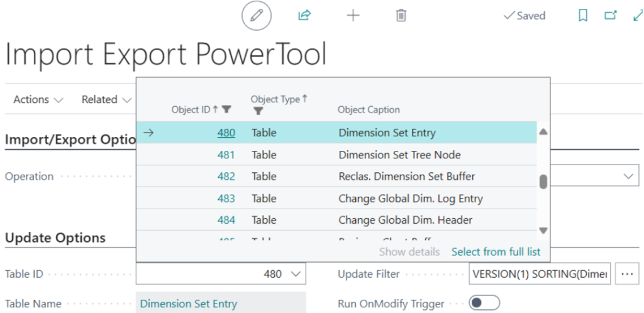644x313 pixels.
Task: Click the Update Filter text field
Action: click(540, 274)
